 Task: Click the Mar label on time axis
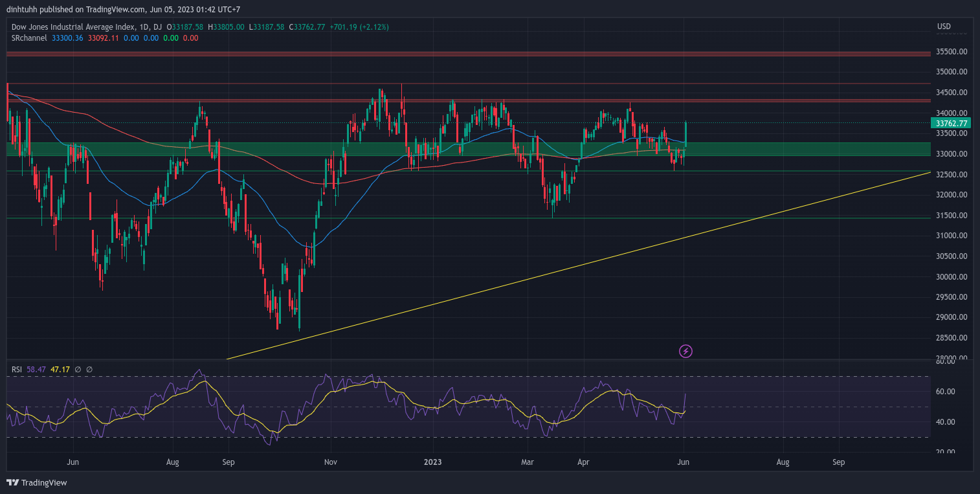(x=528, y=462)
